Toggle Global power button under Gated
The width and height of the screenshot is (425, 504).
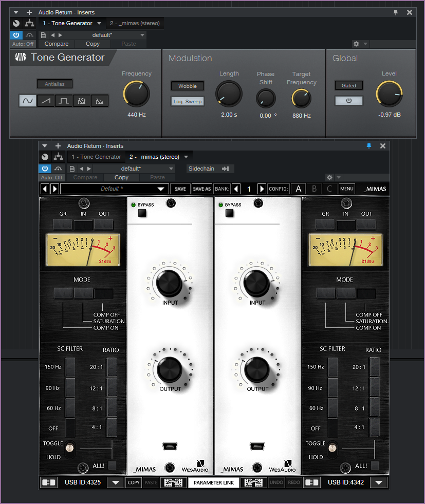[349, 101]
